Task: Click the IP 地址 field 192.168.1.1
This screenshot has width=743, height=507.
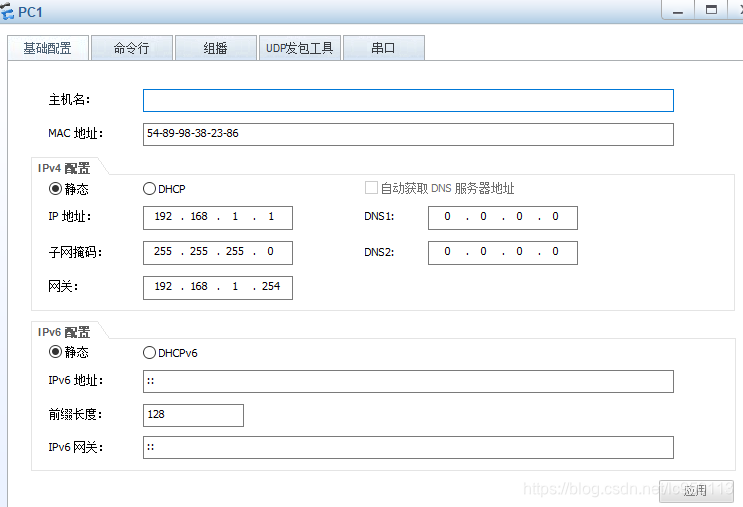Action: (x=217, y=217)
